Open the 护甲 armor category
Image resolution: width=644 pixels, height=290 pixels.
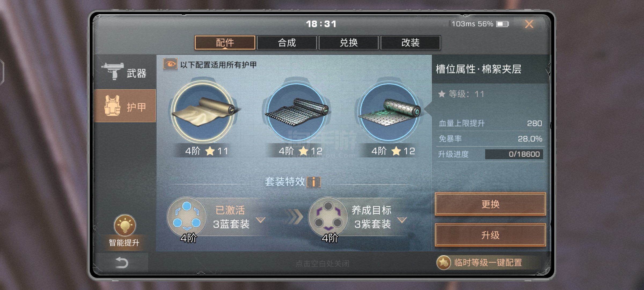pyautogui.click(x=125, y=106)
